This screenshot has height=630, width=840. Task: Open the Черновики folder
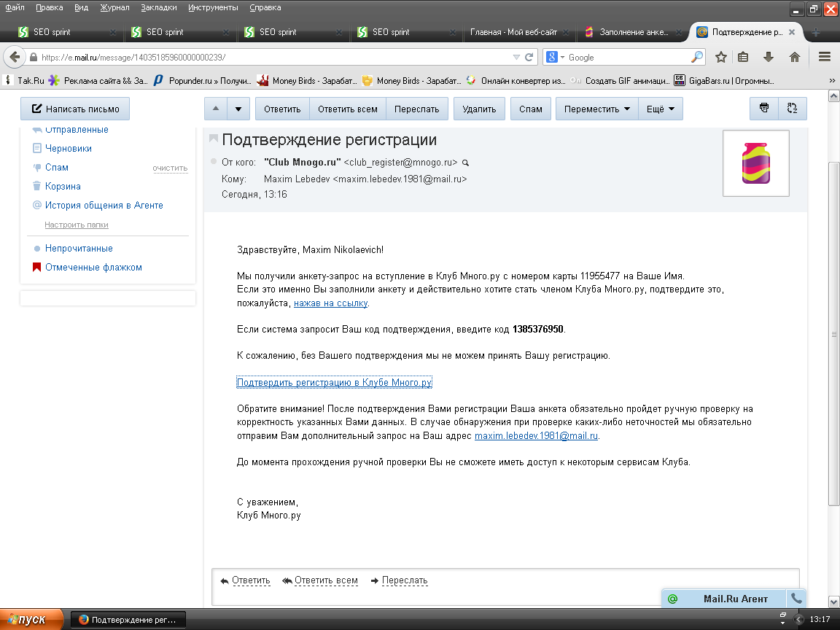point(68,149)
